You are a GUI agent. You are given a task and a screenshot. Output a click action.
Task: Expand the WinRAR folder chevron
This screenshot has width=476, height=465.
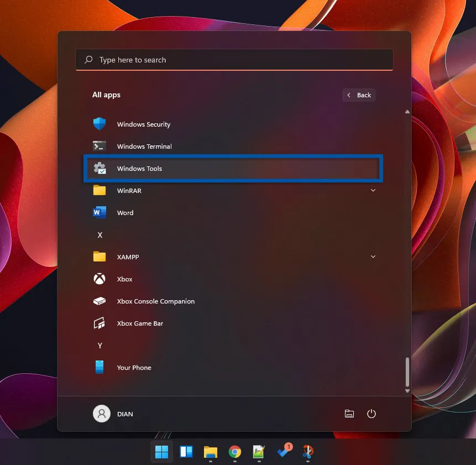click(x=373, y=190)
